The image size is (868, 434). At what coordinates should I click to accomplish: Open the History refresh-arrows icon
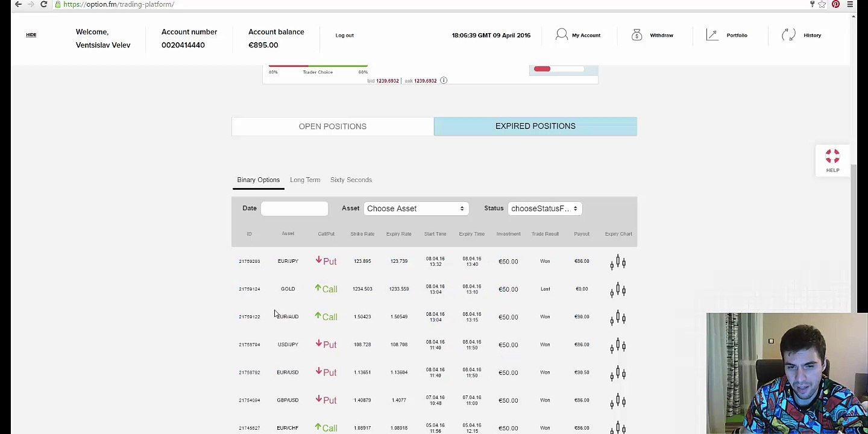[x=788, y=35]
